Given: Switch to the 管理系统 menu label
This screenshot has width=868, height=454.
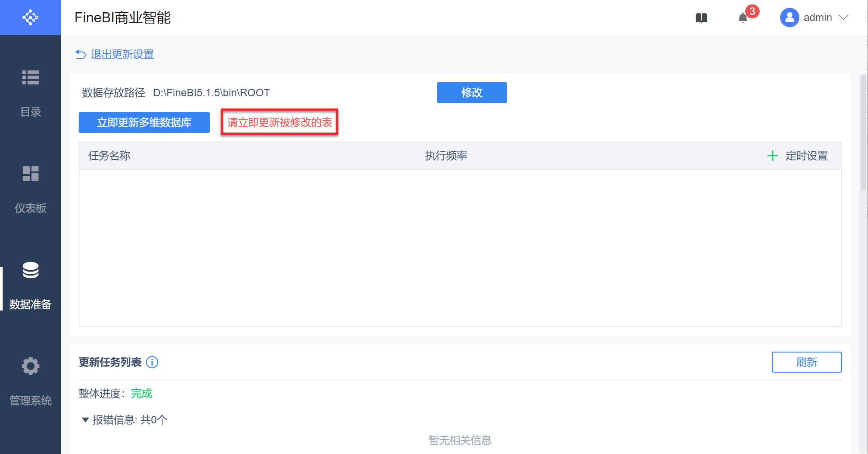Looking at the screenshot, I should tap(31, 401).
